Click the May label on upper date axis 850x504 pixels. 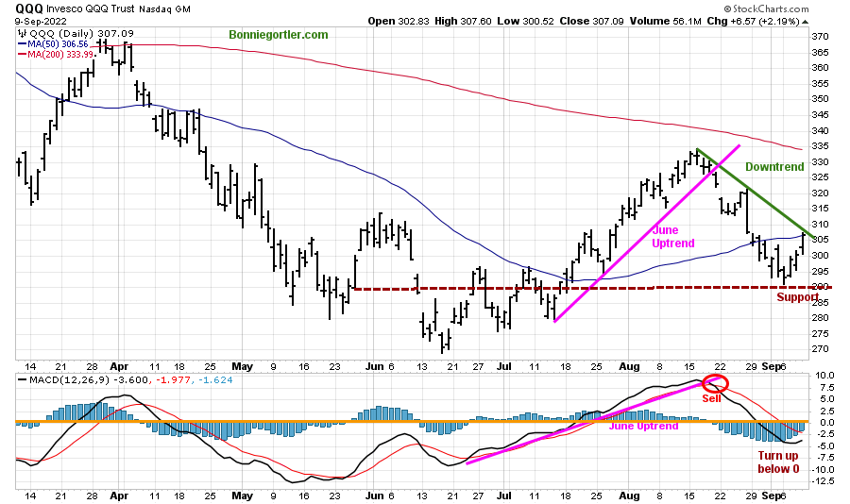[x=243, y=366]
